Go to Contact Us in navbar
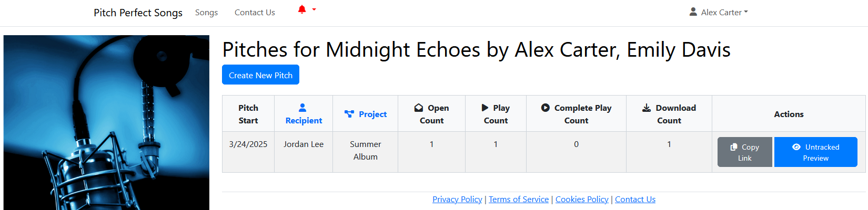This screenshot has width=868, height=210. [255, 12]
